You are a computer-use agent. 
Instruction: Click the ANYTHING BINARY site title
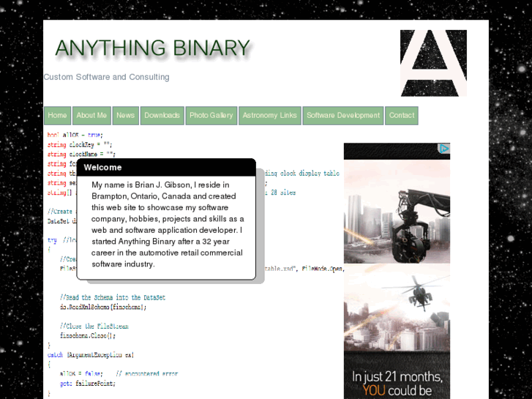153,48
